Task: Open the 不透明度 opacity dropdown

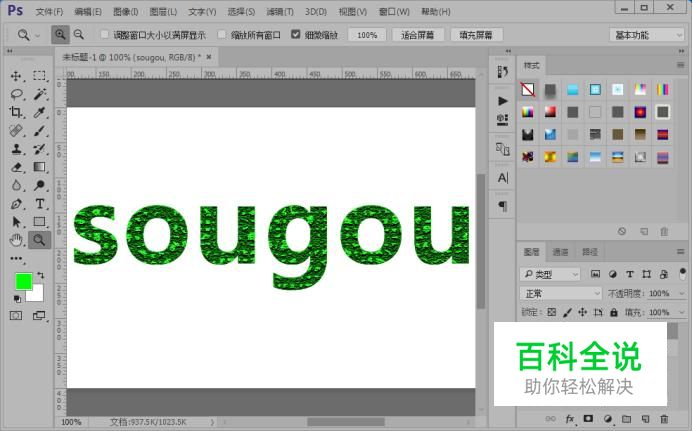Action: click(x=681, y=293)
